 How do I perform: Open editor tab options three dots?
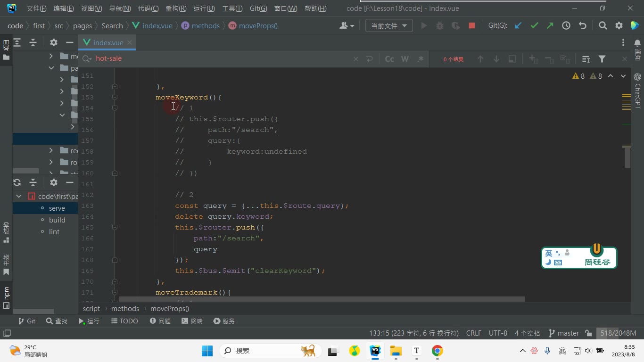[x=623, y=42]
